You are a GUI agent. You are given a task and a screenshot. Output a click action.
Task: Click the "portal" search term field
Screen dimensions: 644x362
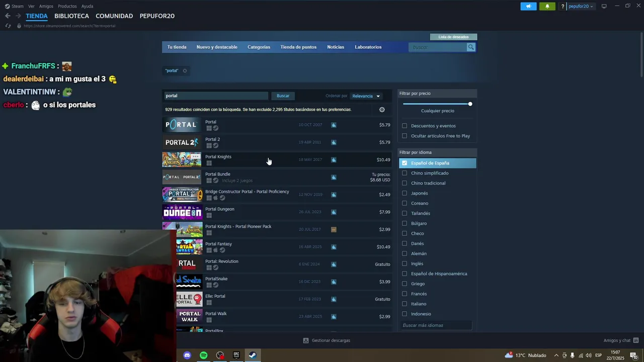[x=216, y=96]
